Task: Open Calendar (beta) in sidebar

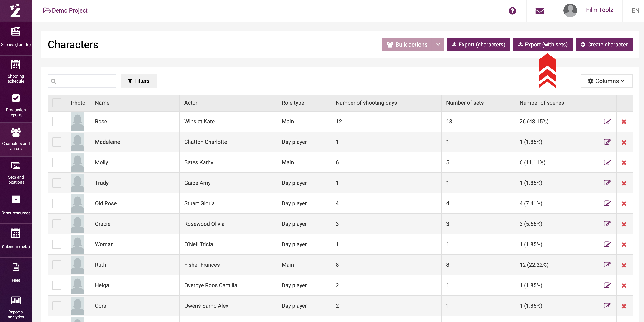Action: pos(16,241)
